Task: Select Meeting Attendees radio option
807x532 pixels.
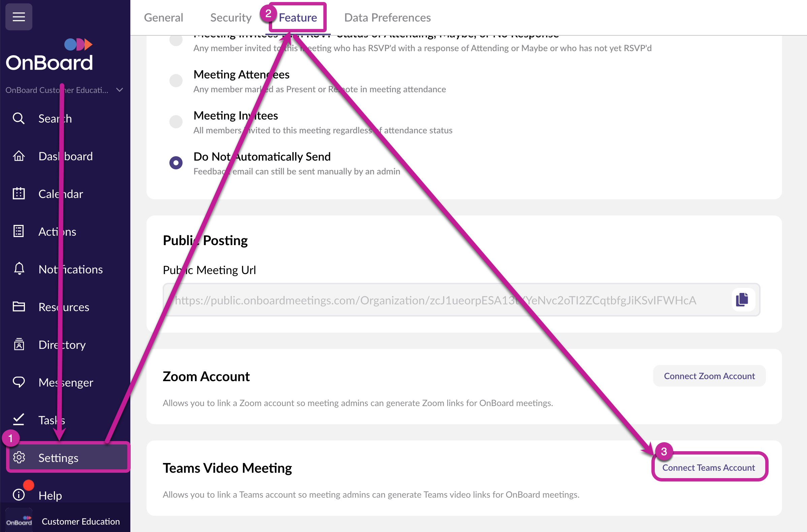Action: pos(176,81)
